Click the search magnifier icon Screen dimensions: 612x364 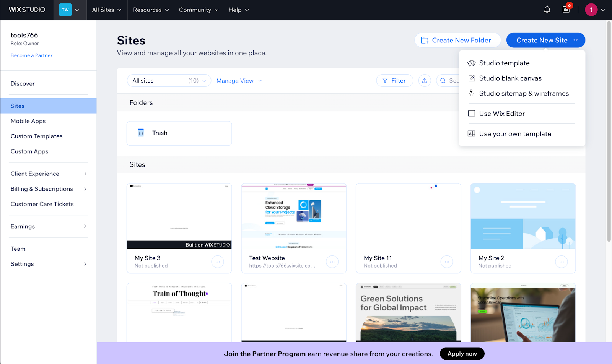tap(443, 81)
